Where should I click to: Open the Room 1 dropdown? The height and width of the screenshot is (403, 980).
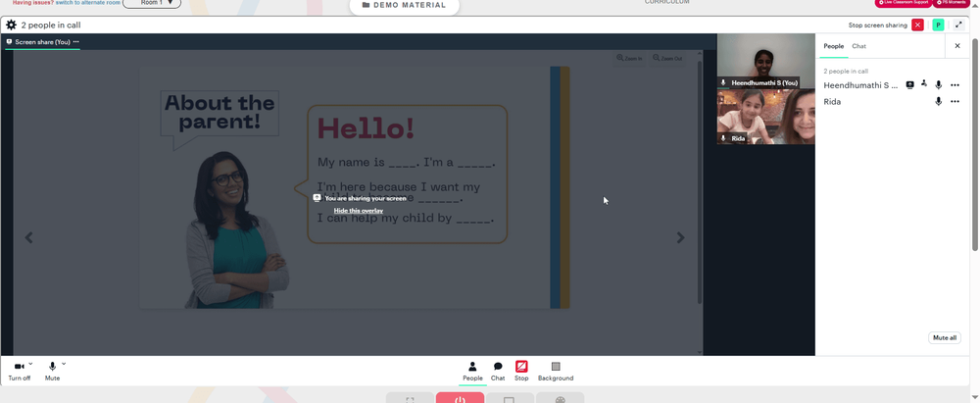tap(152, 3)
